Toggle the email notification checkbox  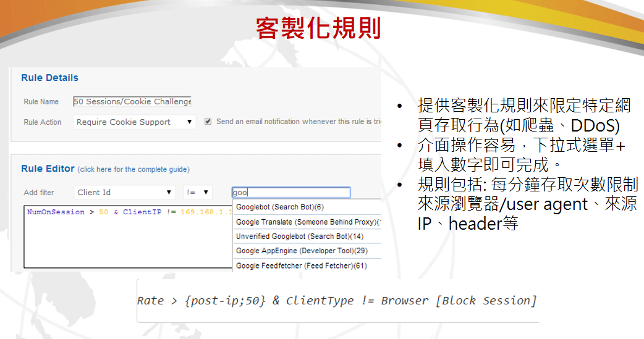coord(208,122)
